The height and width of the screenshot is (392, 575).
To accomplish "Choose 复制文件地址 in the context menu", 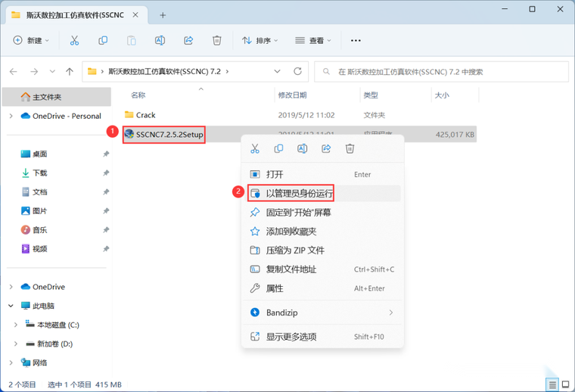I will coord(323,269).
